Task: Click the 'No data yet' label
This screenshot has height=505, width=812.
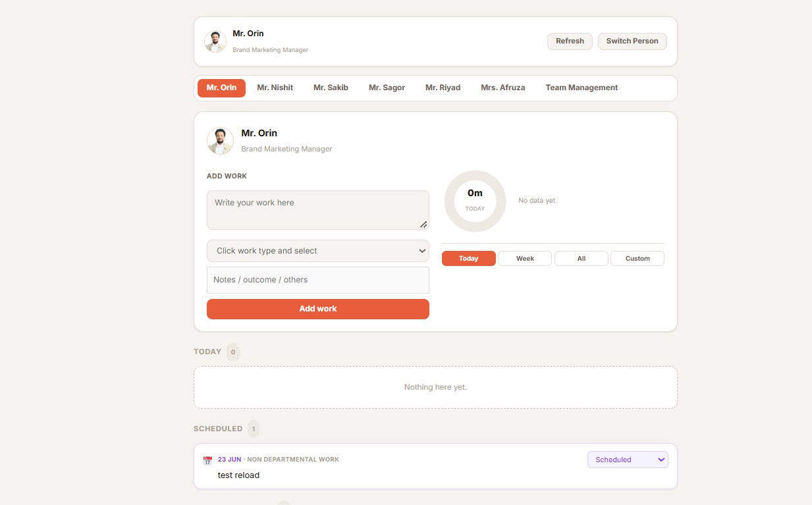Action: [537, 201]
